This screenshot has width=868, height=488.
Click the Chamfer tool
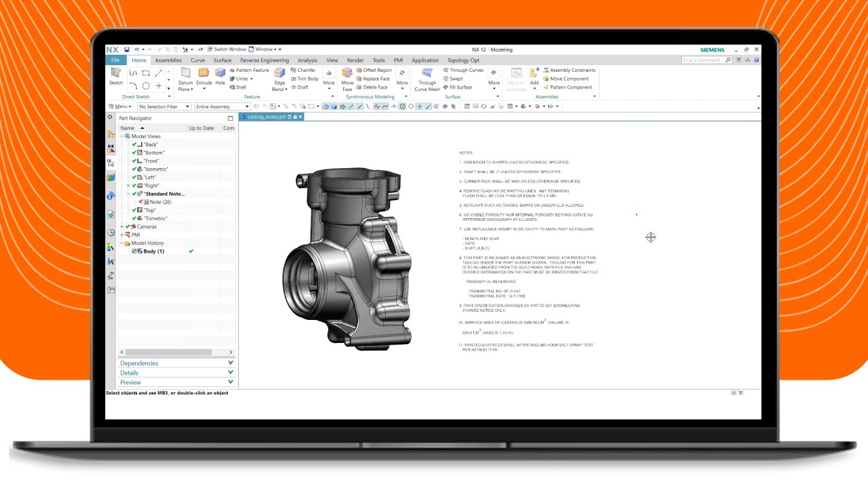point(302,70)
